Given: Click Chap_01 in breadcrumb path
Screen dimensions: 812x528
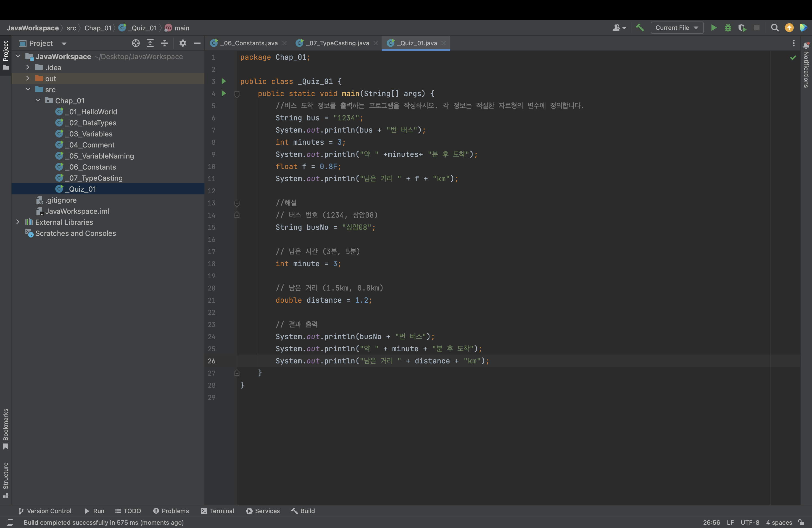Looking at the screenshot, I should click(x=98, y=28).
